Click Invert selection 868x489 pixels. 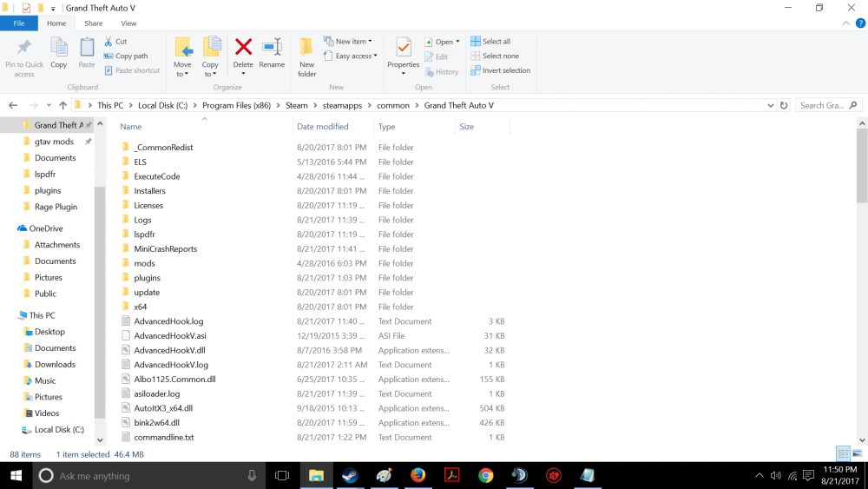[501, 70]
